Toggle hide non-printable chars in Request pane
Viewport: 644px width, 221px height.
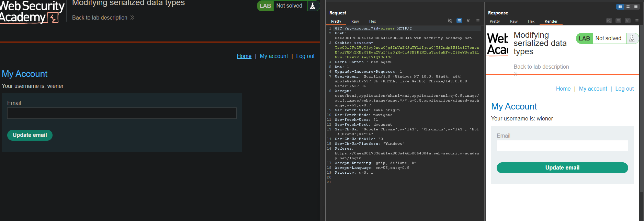pos(450,21)
